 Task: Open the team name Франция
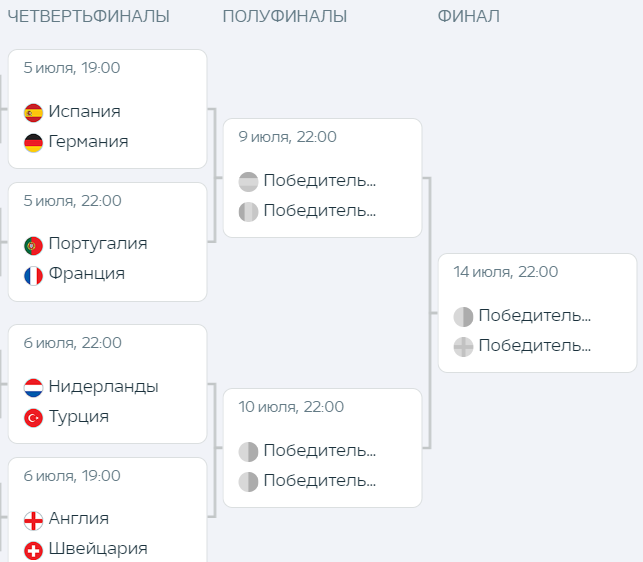point(86,274)
